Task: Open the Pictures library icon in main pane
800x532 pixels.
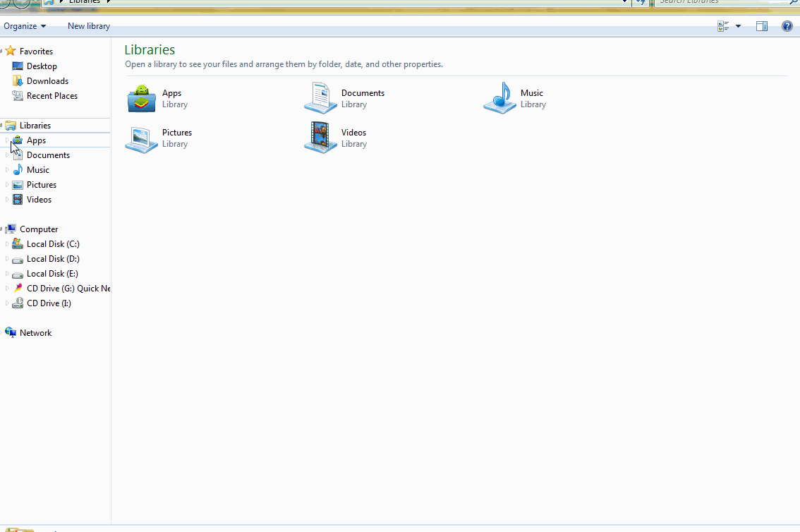Action: 141,139
